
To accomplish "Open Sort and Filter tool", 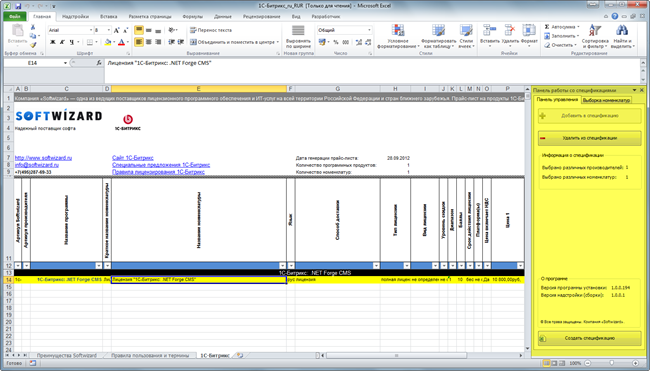I will click(x=595, y=36).
